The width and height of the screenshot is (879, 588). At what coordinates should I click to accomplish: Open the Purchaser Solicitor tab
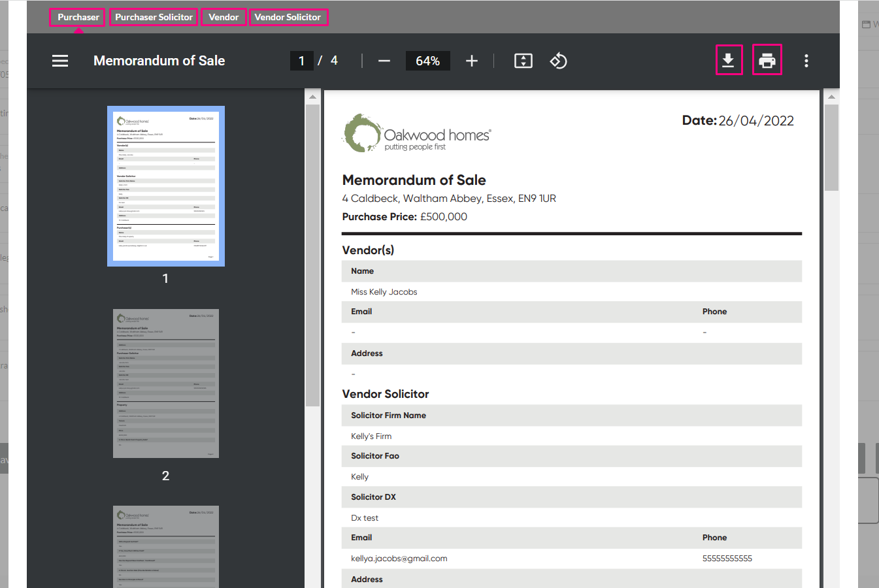[x=154, y=17]
